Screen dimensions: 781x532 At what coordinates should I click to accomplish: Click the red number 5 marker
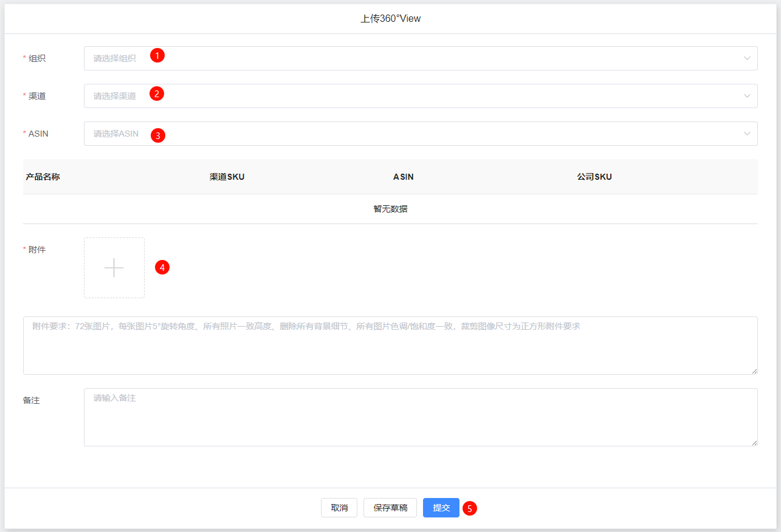(469, 508)
